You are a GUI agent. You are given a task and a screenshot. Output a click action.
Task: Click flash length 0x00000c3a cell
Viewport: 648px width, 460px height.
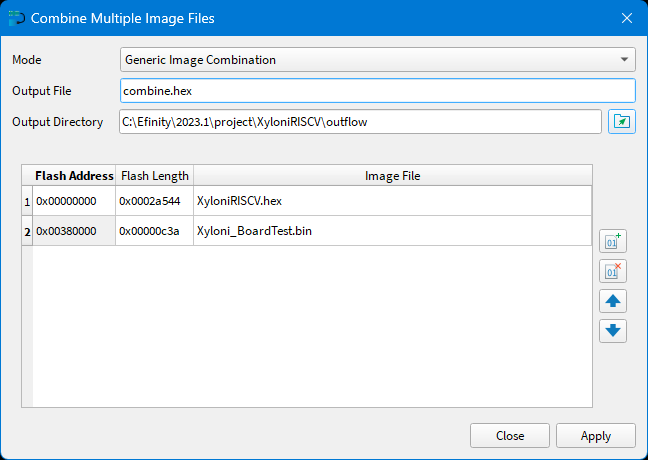[154, 230]
